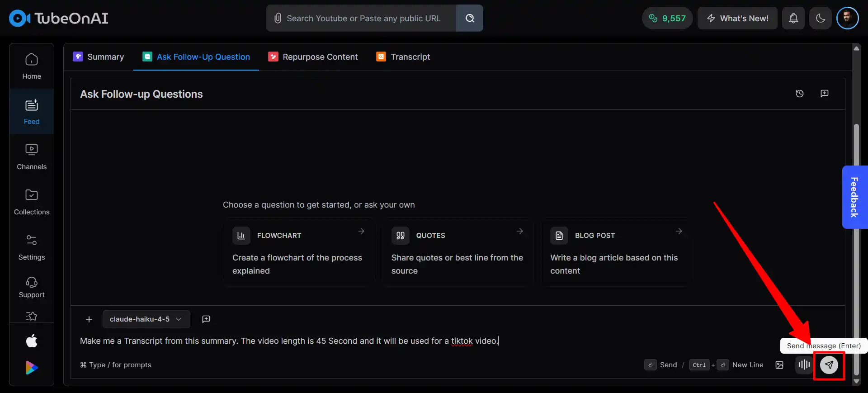
Task: Click the What's New! button
Action: pyautogui.click(x=737, y=18)
